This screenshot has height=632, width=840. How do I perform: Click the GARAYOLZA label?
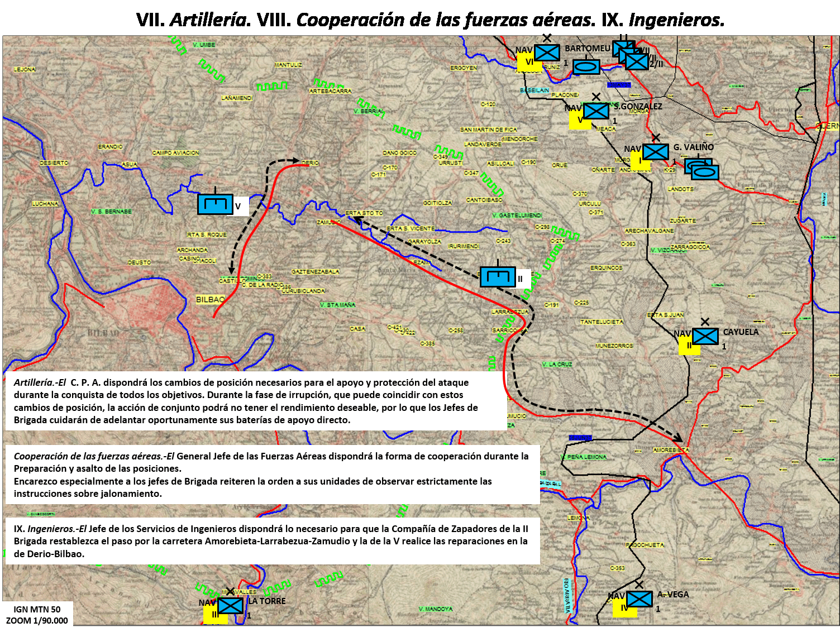(x=424, y=242)
